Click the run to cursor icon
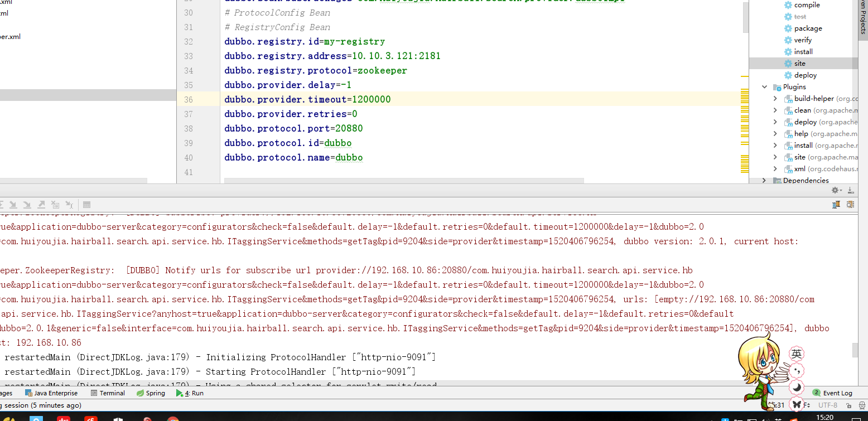This screenshot has width=868, height=421. pyautogui.click(x=69, y=205)
